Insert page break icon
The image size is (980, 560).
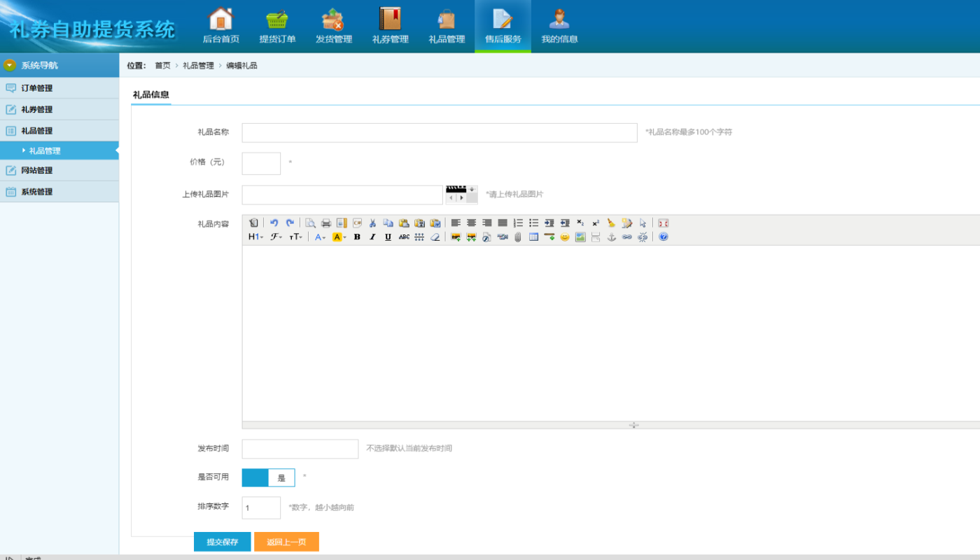click(x=596, y=237)
